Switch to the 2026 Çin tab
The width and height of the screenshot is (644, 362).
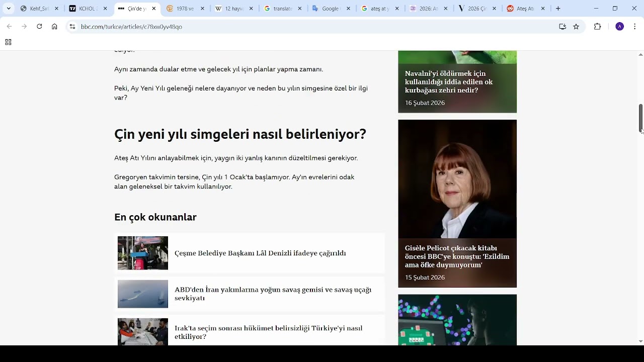(476, 9)
